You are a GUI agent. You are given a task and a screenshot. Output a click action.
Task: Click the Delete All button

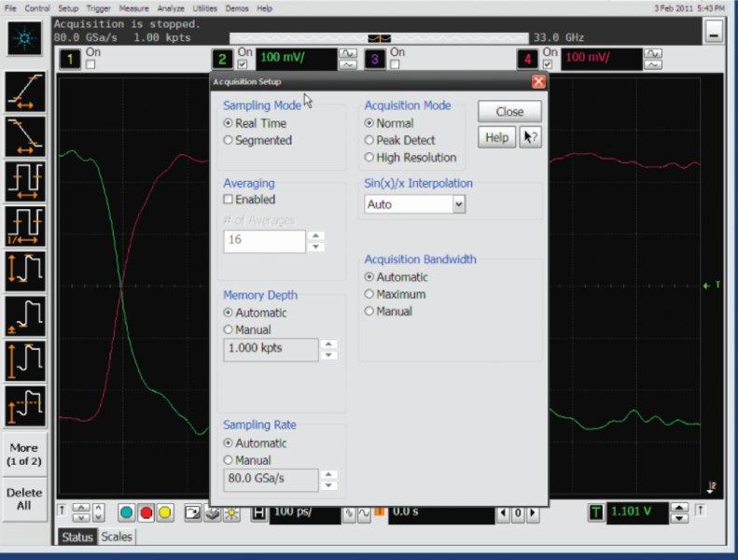[24, 498]
